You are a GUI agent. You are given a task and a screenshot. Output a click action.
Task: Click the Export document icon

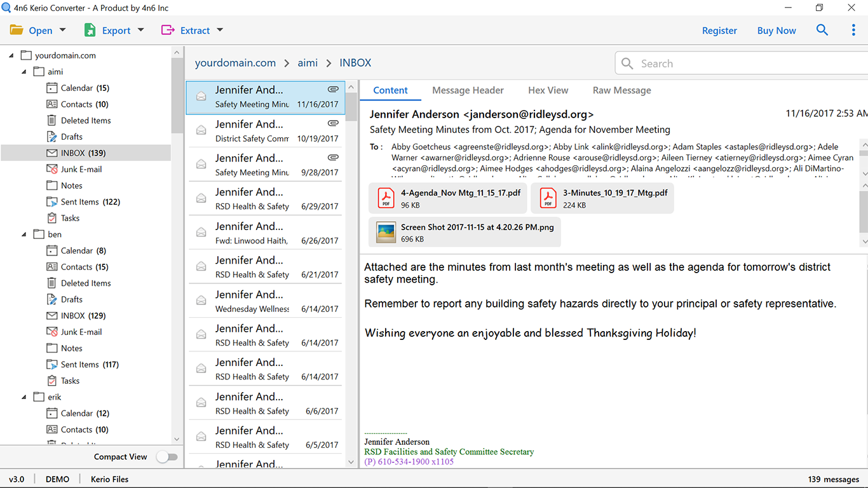[90, 30]
